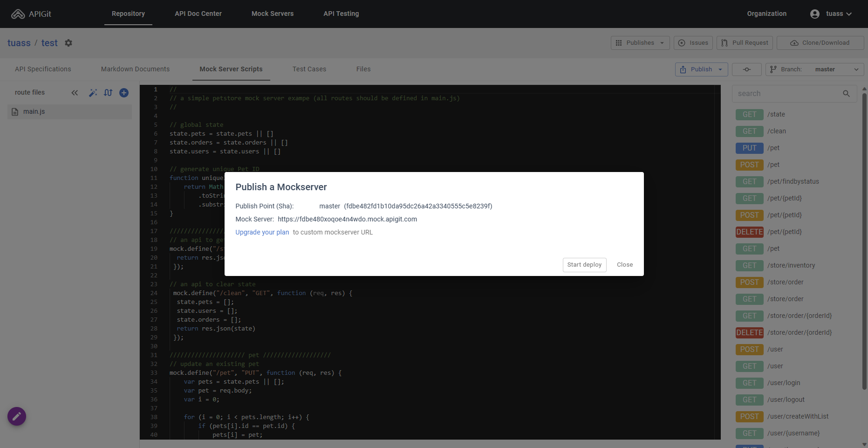Click the magic wand icon in route files
The height and width of the screenshot is (448, 868).
pos(93,93)
